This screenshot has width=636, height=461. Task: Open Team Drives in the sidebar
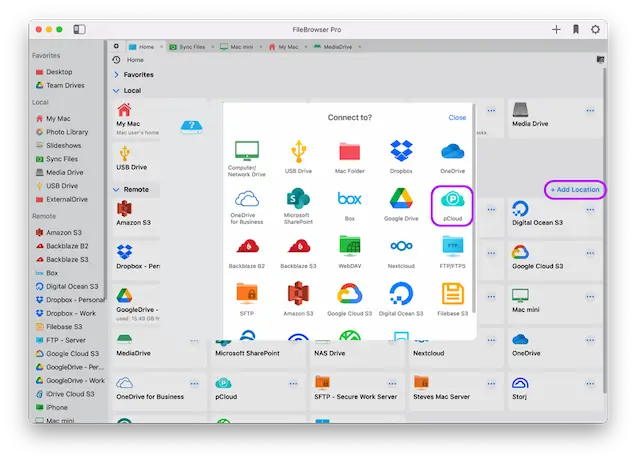pos(60,85)
